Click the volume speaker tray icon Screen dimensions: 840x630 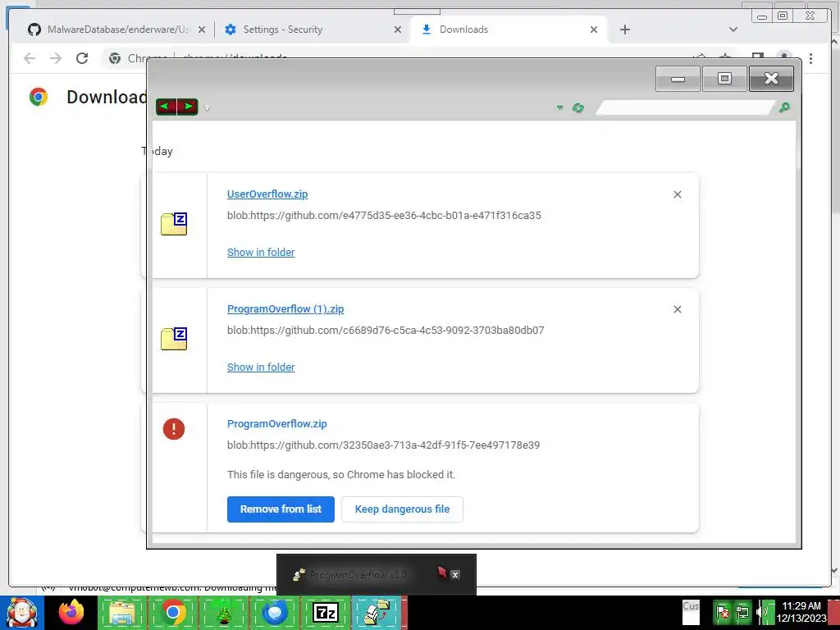tap(761, 612)
